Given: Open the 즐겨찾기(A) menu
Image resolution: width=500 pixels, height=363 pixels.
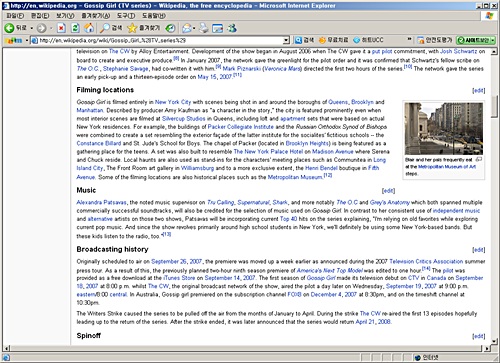Looking at the screenshot, I should point(96,16).
